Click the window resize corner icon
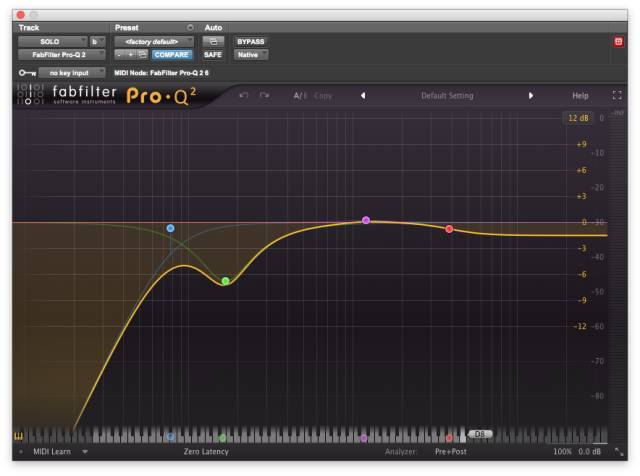 coord(619,452)
